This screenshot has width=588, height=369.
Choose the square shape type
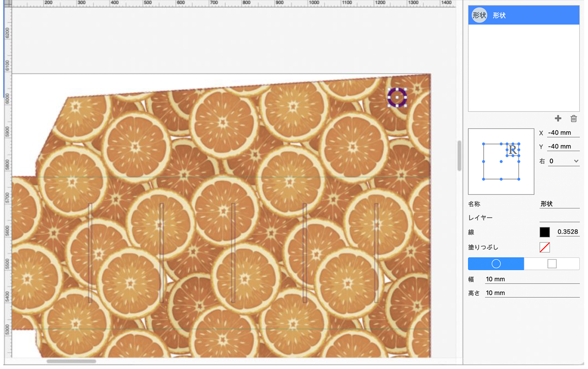tap(552, 264)
